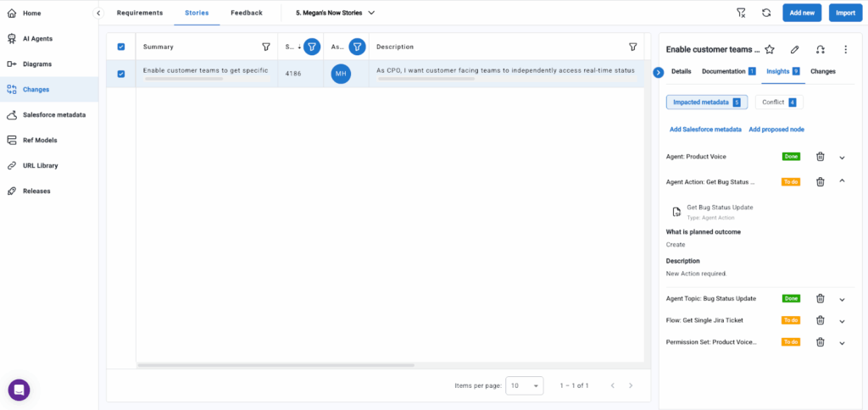The height and width of the screenshot is (410, 868).
Task: Open Salesforce metadata in the sidebar
Action: pyautogui.click(x=53, y=114)
